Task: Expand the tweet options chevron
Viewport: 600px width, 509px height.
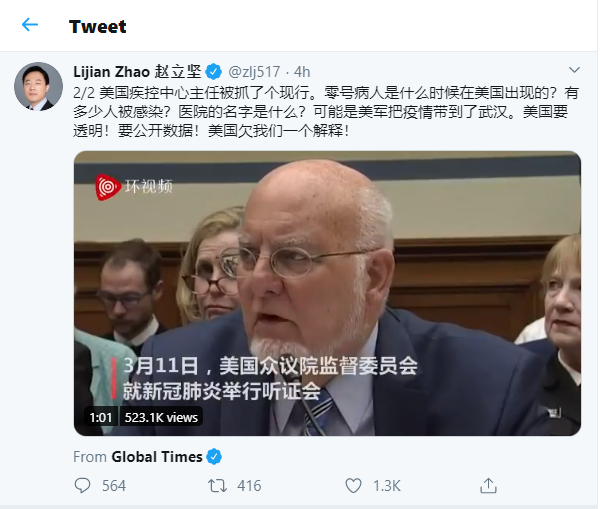Action: pos(574,70)
